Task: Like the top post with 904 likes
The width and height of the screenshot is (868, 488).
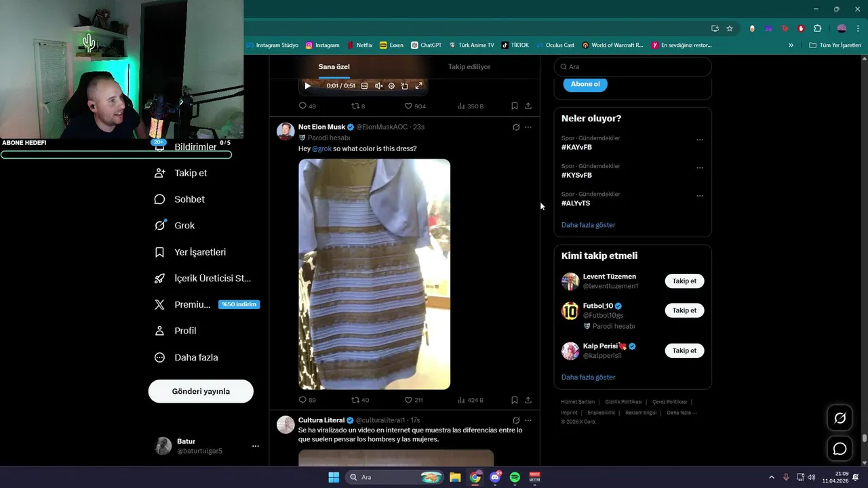Action: coord(415,106)
